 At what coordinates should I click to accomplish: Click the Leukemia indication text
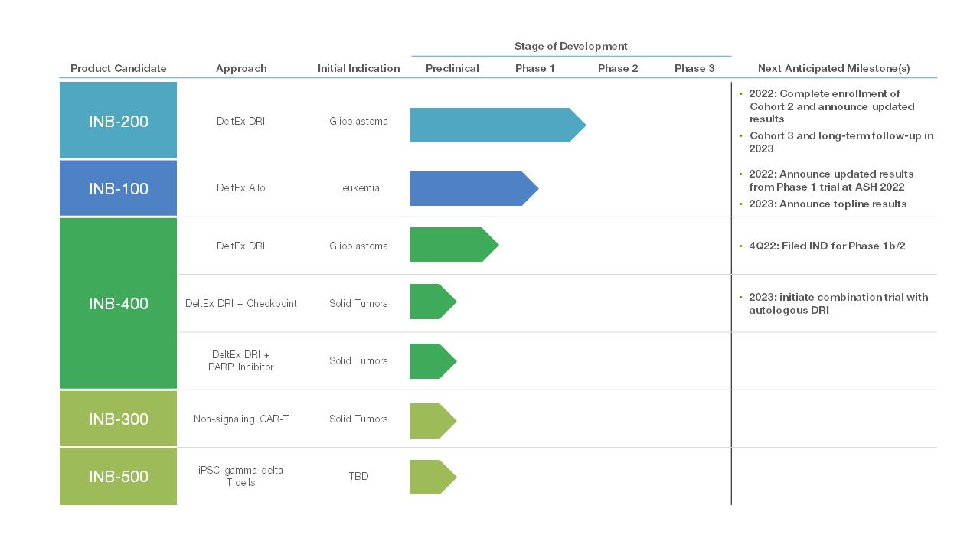(358, 187)
